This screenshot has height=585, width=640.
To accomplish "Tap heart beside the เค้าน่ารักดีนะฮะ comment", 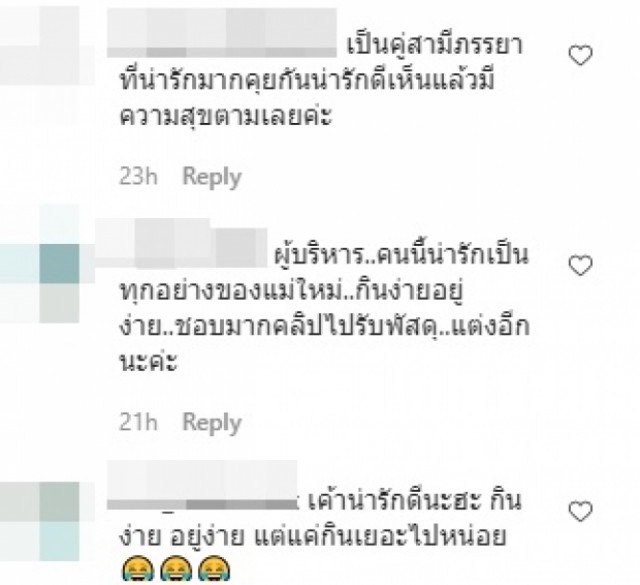I will coord(580,511).
